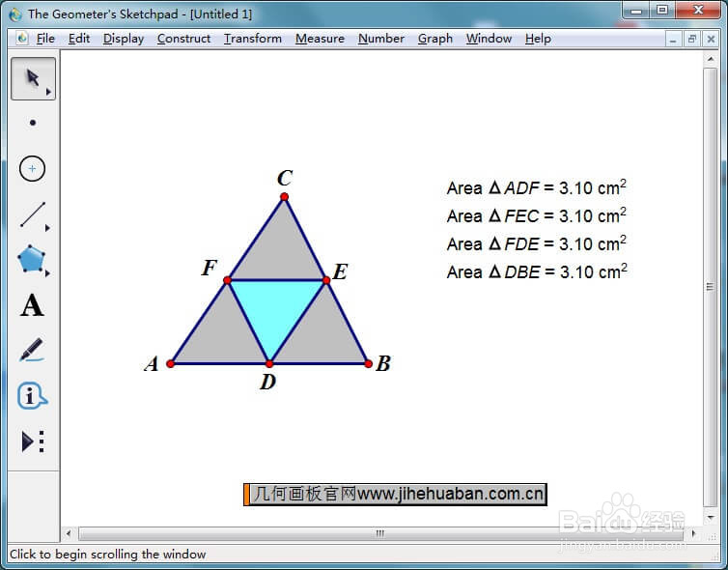Click the document icon beside File menu
The width and height of the screenshot is (728, 570).
pos(22,38)
